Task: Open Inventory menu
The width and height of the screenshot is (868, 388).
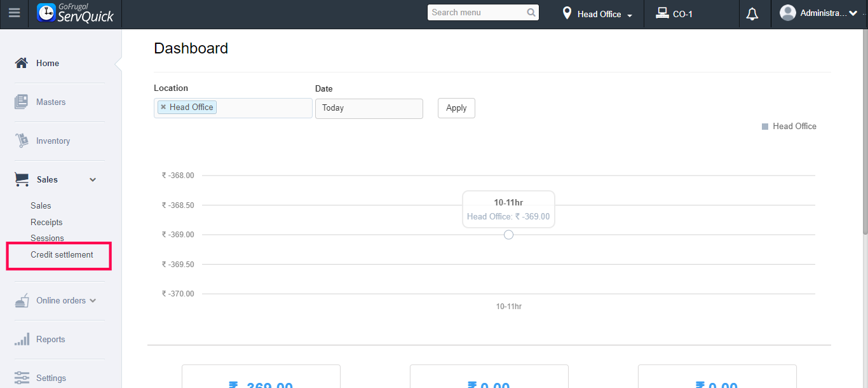Action: point(53,141)
